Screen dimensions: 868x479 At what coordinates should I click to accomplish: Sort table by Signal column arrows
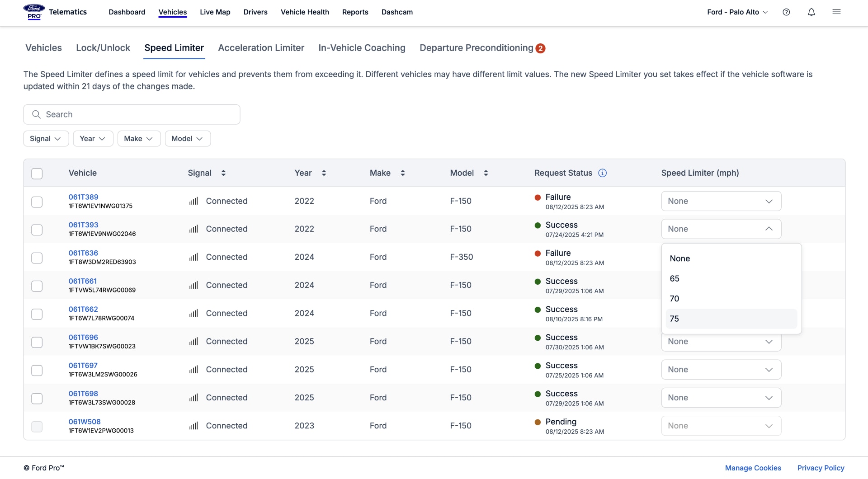coord(223,173)
